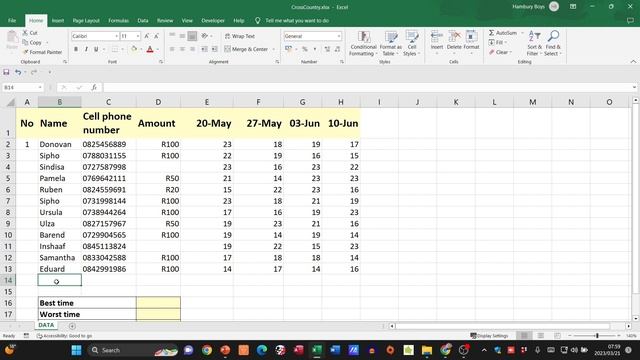
Task: Toggle Bold formatting
Action: point(76,49)
